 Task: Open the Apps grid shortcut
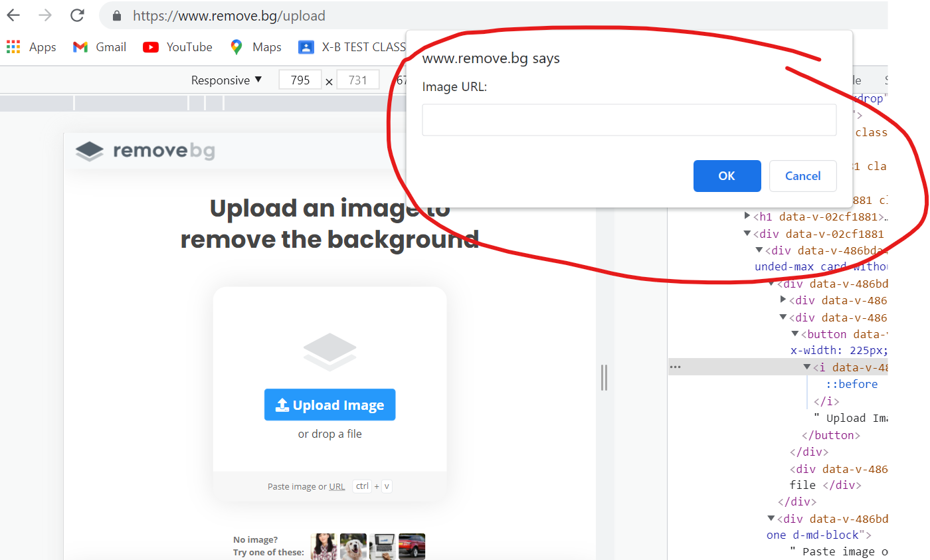[x=31, y=47]
